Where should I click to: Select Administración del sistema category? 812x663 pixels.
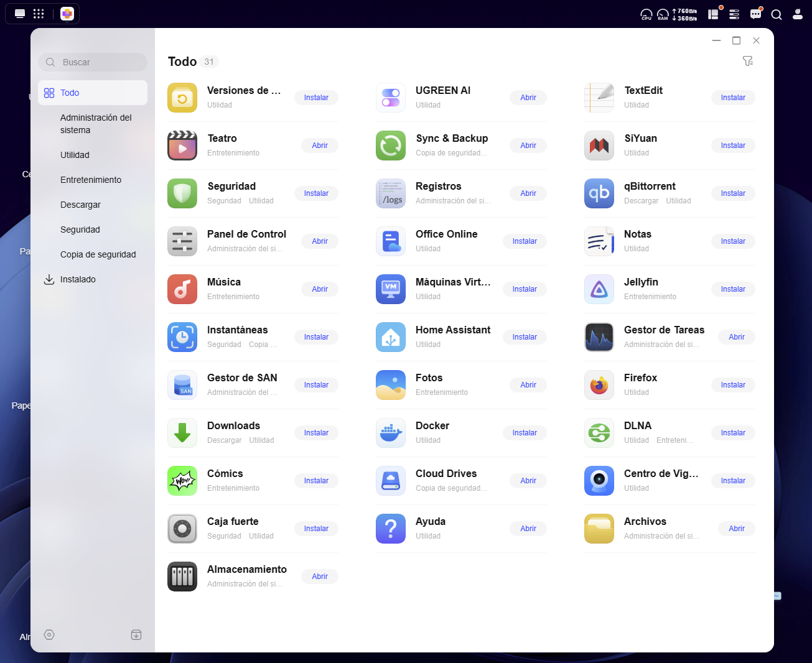(93, 124)
